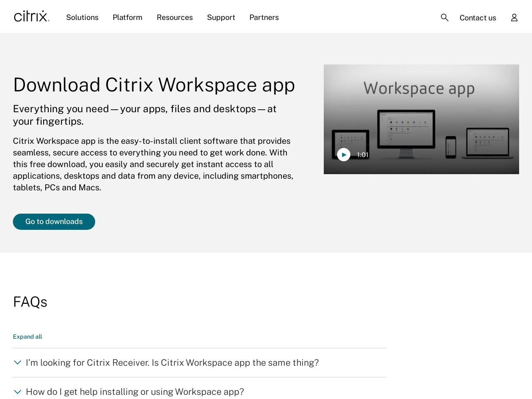Click the Go to downloads button
Image resolution: width=532 pixels, height=399 pixels.
54,222
